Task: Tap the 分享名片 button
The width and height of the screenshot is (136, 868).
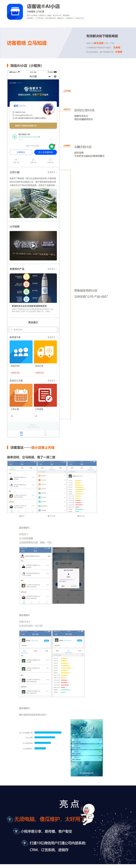Action: pos(21,152)
